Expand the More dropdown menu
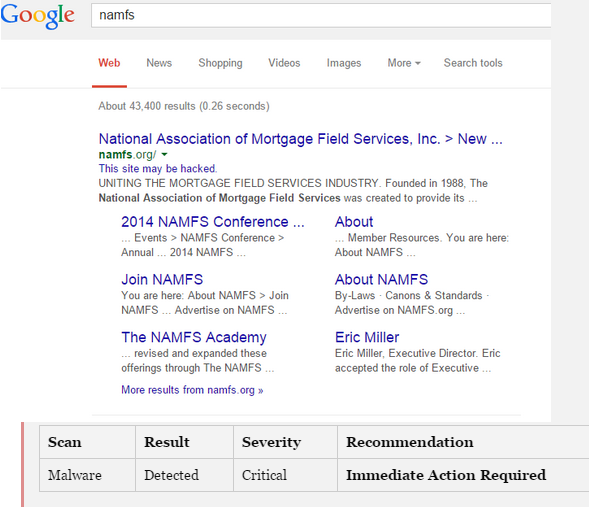Screen dimensions: 589x507 [x=404, y=63]
